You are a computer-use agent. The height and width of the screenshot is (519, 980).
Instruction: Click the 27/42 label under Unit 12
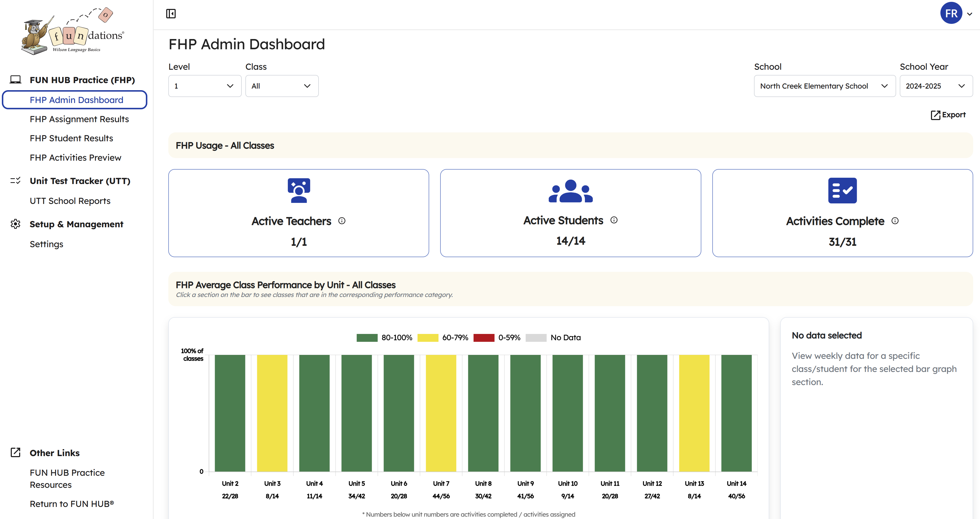coord(652,496)
